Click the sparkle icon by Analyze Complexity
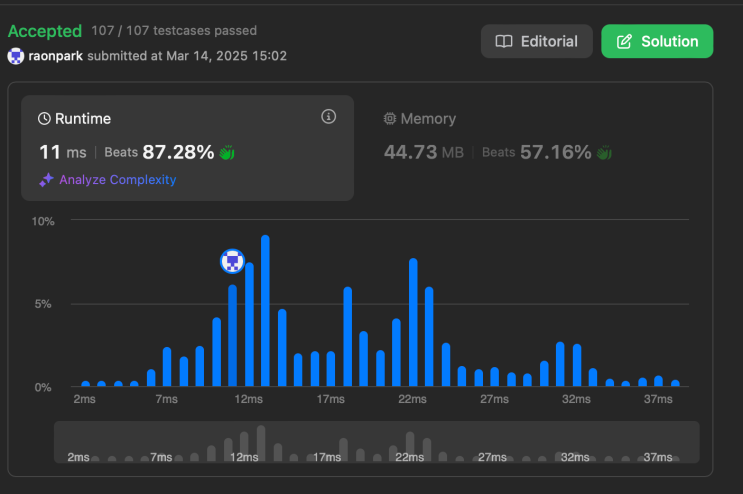743x494 pixels. coord(46,180)
